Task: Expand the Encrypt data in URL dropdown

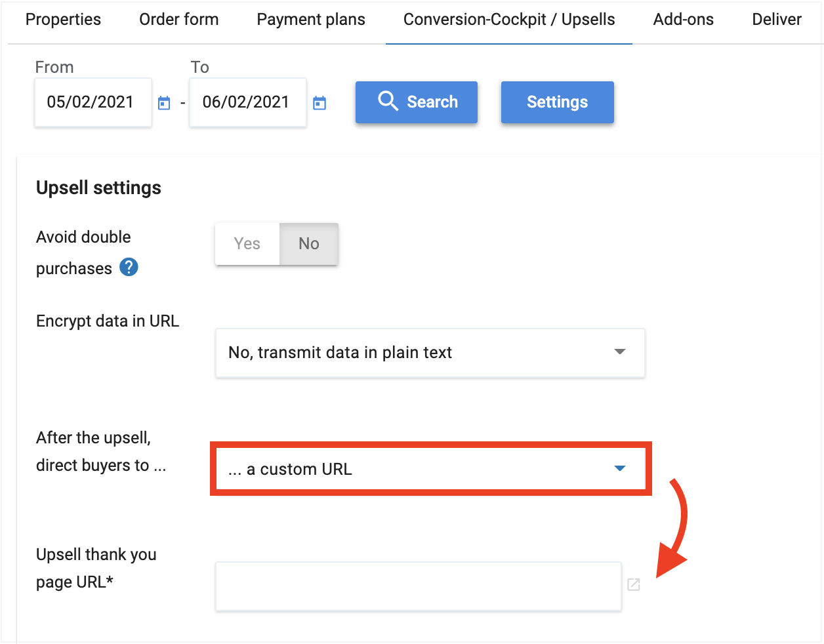Action: (x=430, y=353)
